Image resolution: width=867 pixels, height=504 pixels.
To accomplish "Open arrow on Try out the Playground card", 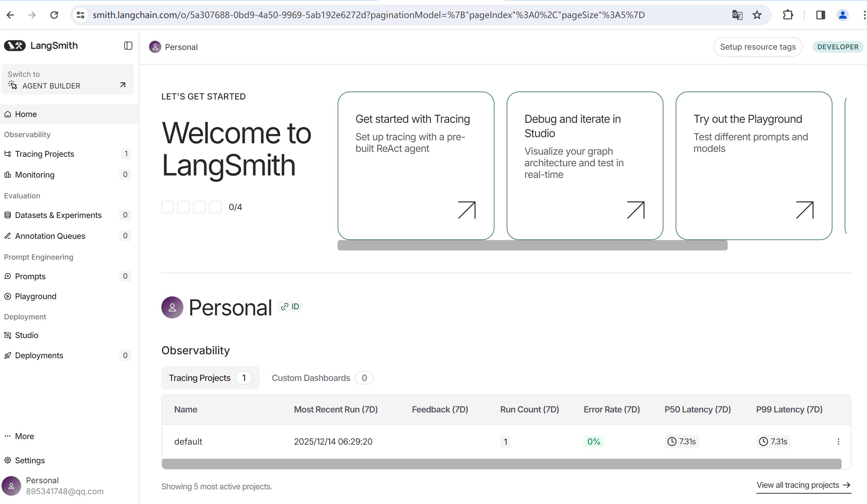I will click(804, 210).
